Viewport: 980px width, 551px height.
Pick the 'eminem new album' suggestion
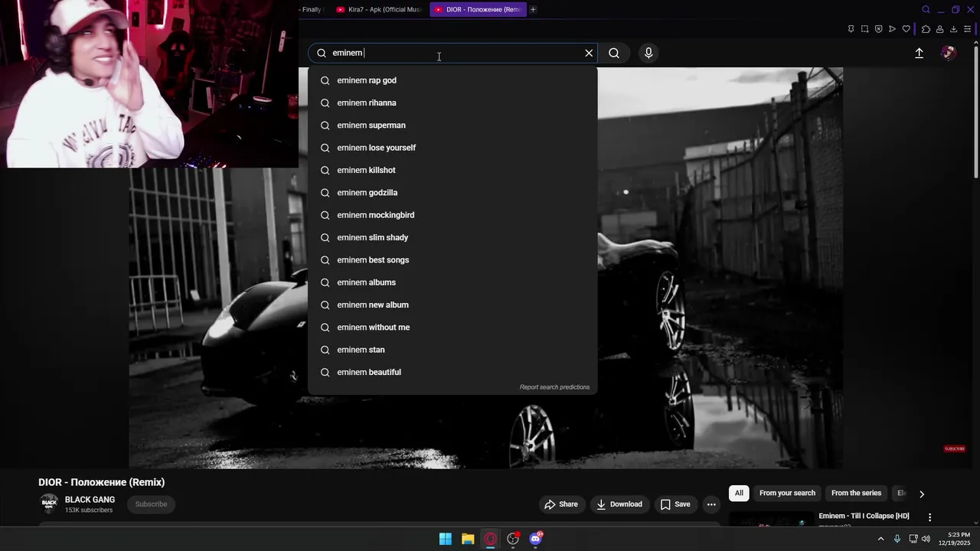(x=452, y=305)
